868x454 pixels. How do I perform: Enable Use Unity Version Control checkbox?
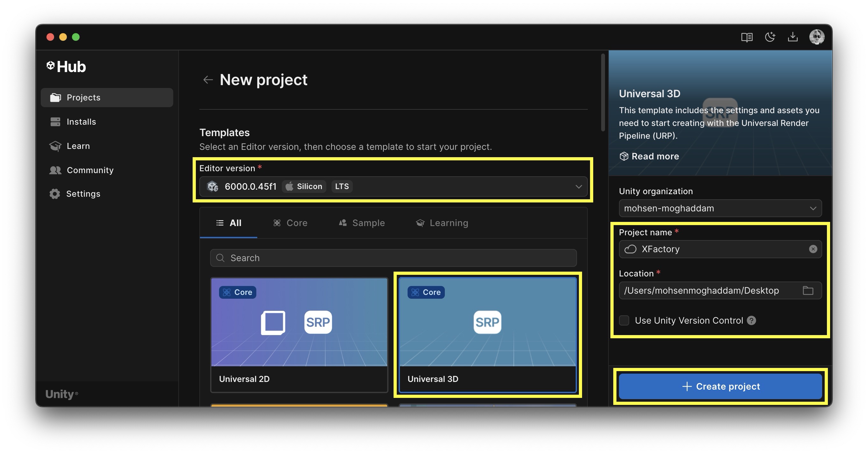(624, 320)
